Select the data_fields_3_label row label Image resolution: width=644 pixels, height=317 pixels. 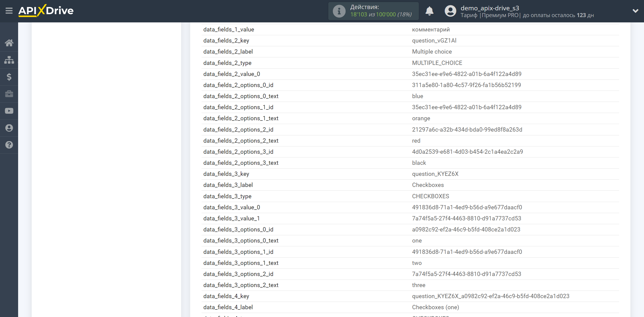(x=228, y=185)
